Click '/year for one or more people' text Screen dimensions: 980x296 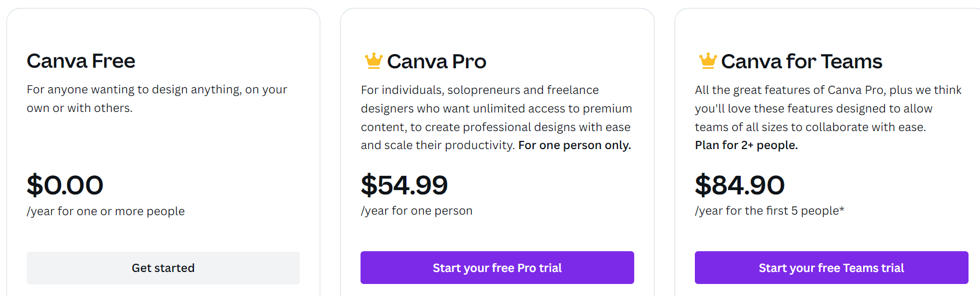click(x=106, y=211)
